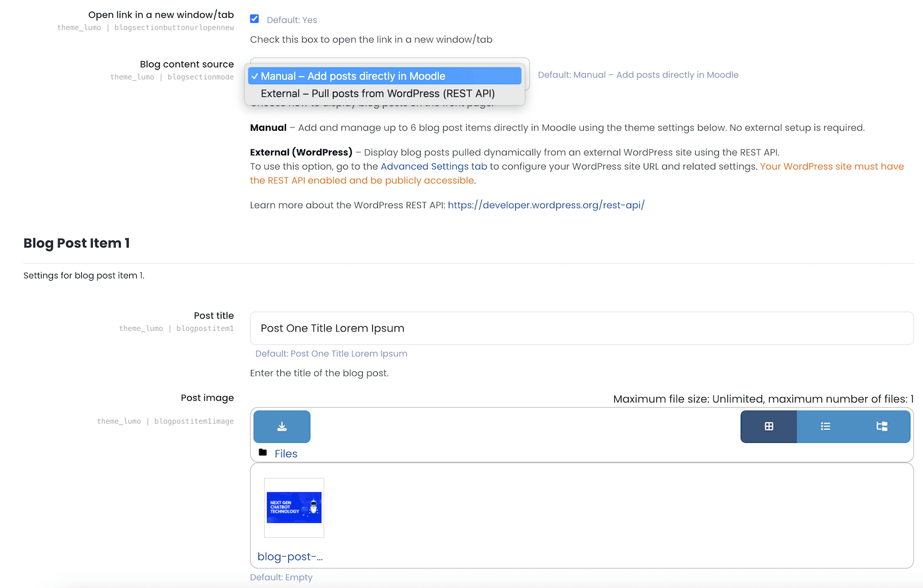Click the 'Default: Empty' text
Viewport: 923px width, 588px height.
click(x=281, y=578)
